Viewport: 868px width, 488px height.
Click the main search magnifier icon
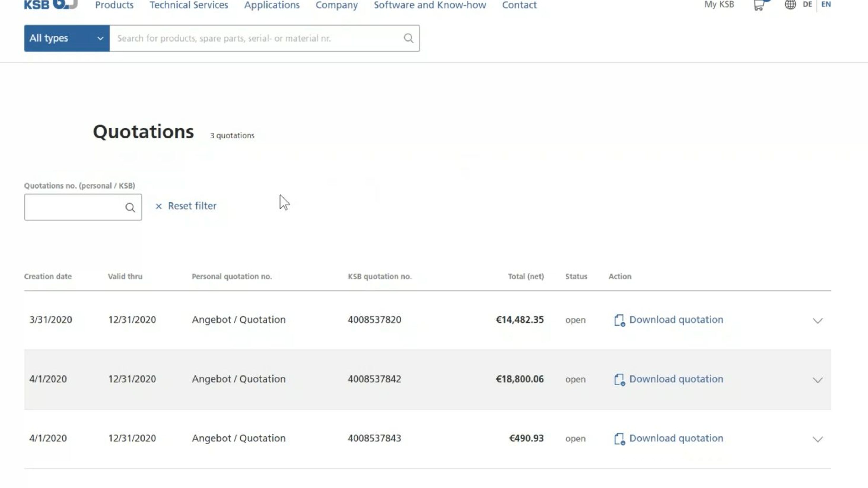pyautogui.click(x=408, y=38)
